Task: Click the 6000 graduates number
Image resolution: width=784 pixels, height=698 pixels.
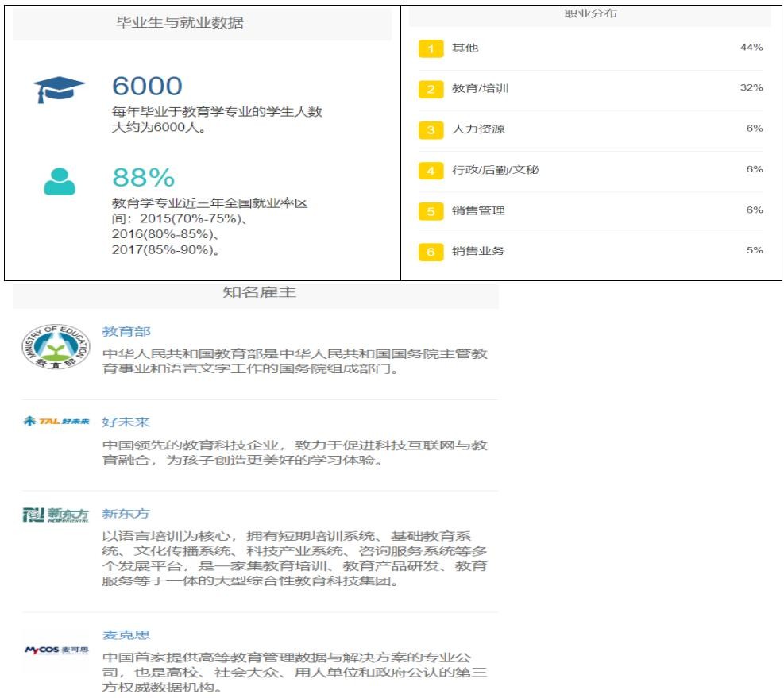Action: pos(147,86)
